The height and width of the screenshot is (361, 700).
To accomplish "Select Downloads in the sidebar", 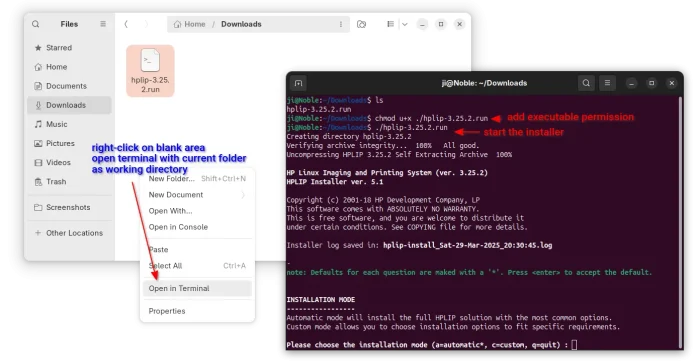I will click(70, 105).
